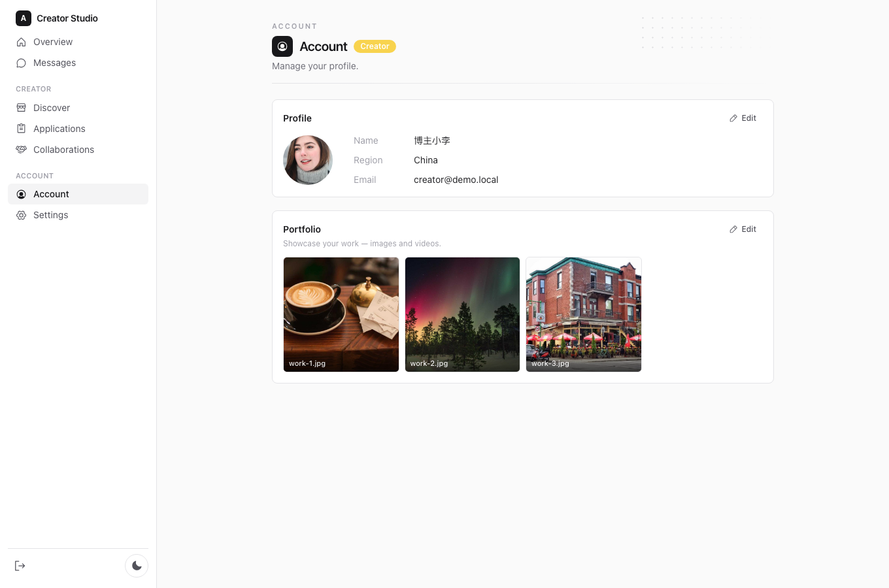Click the profile avatar photo
The height and width of the screenshot is (588, 889).
pyautogui.click(x=308, y=160)
